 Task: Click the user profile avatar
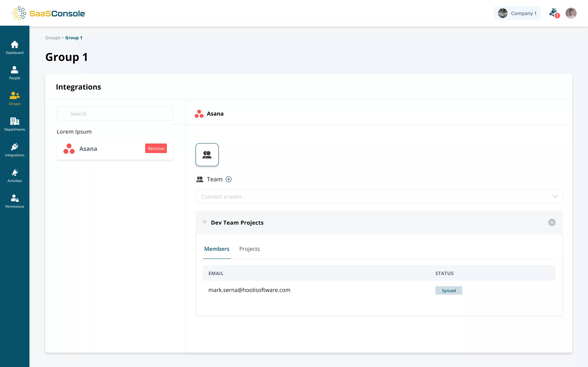point(571,13)
